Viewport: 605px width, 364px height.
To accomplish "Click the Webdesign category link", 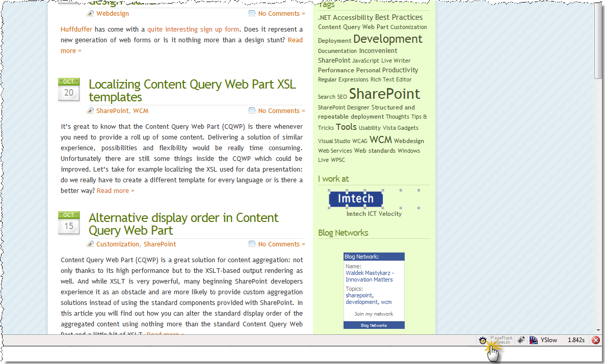I will click(113, 14).
